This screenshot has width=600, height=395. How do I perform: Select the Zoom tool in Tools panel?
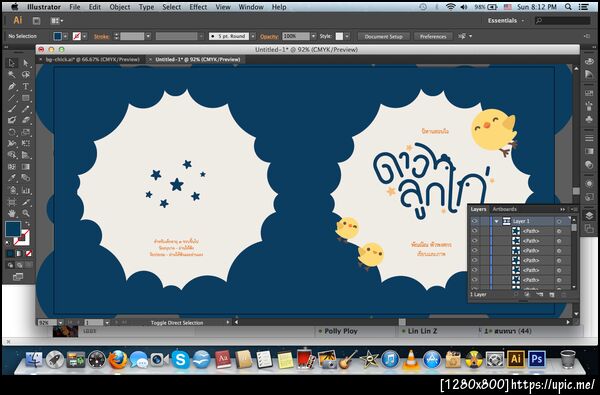click(25, 213)
